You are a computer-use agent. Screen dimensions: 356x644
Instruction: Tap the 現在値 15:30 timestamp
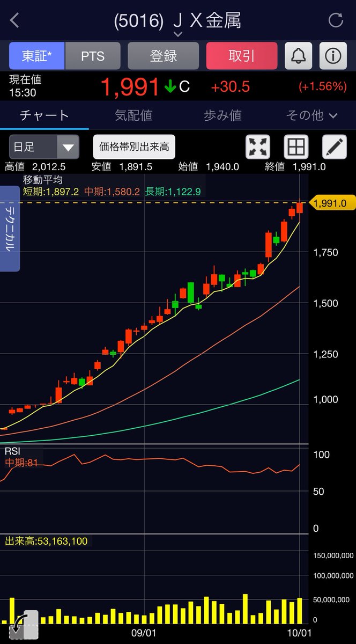click(x=25, y=86)
